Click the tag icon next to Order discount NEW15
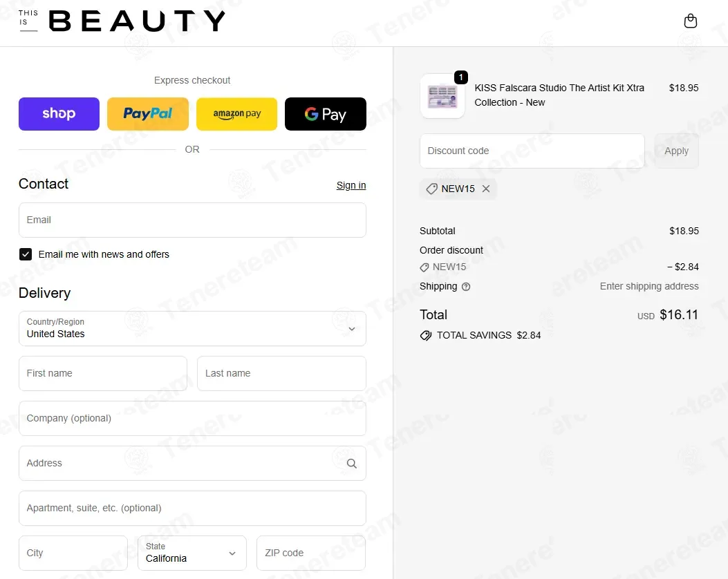The height and width of the screenshot is (579, 728). pyautogui.click(x=424, y=267)
